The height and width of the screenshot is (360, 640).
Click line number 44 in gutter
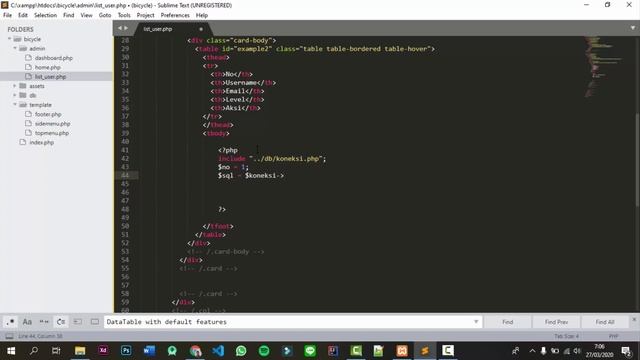[x=125, y=176]
